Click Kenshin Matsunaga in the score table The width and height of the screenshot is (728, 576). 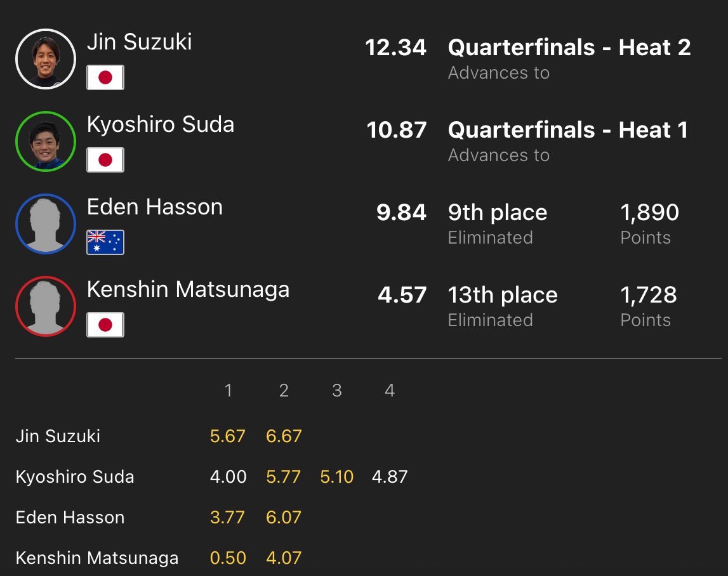[x=97, y=558]
